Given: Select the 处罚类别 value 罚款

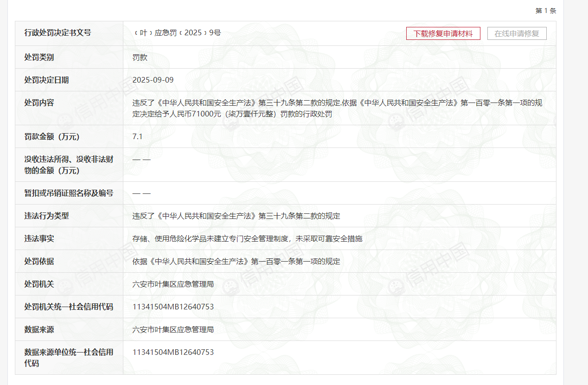Looking at the screenshot, I should pyautogui.click(x=140, y=58).
